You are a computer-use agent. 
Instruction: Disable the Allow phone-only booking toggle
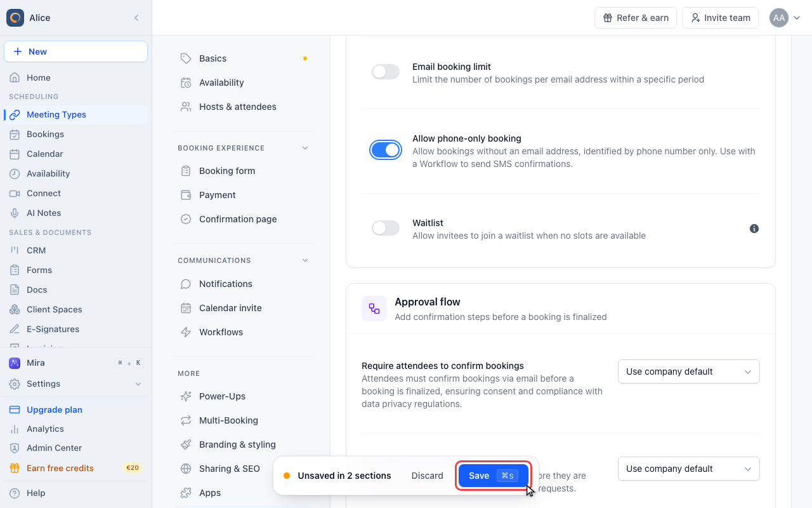pyautogui.click(x=386, y=150)
